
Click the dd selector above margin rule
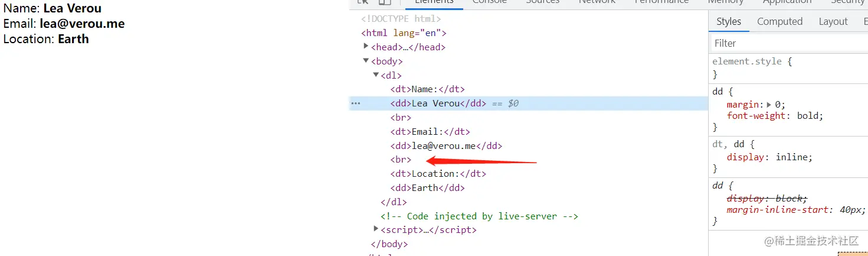coord(718,92)
